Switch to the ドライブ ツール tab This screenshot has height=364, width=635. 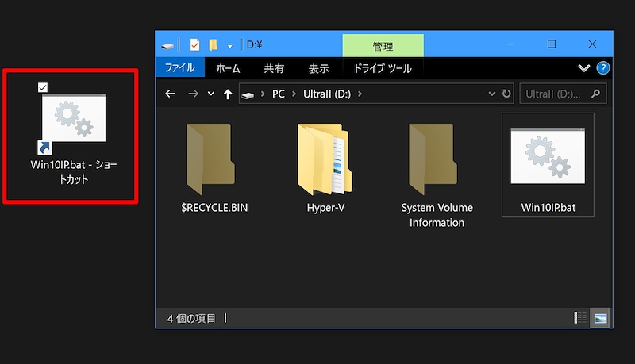click(x=383, y=68)
